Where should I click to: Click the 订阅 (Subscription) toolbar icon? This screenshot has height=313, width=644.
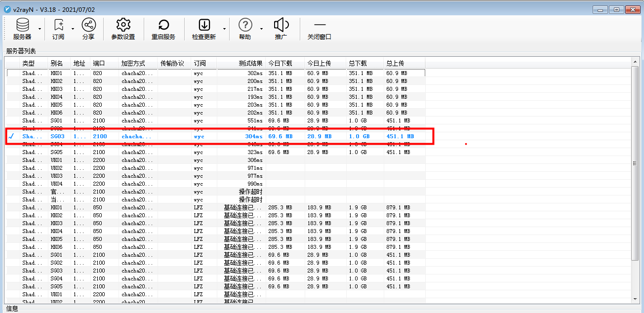tap(58, 25)
